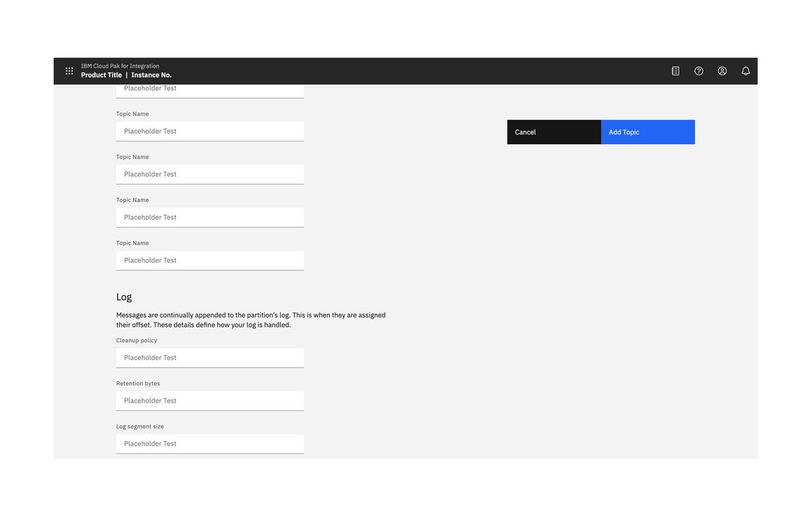Click the Cancel button
This screenshot has height=517, width=812.
pos(553,132)
